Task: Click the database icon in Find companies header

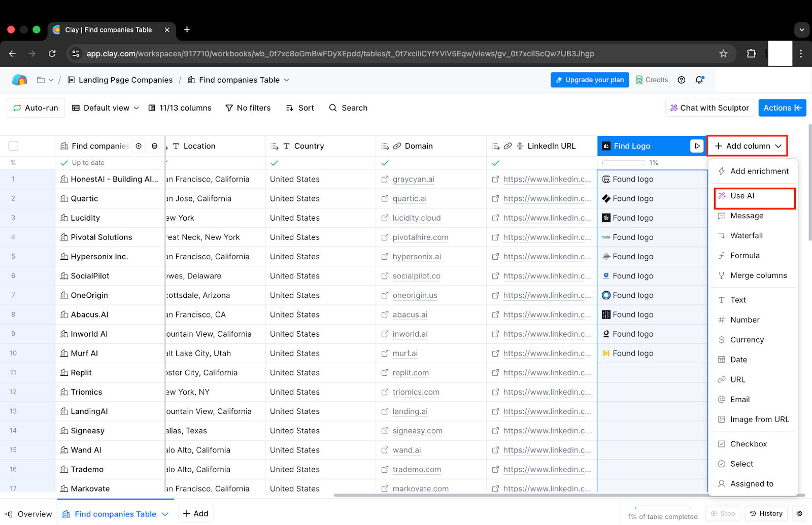Action: click(x=155, y=146)
